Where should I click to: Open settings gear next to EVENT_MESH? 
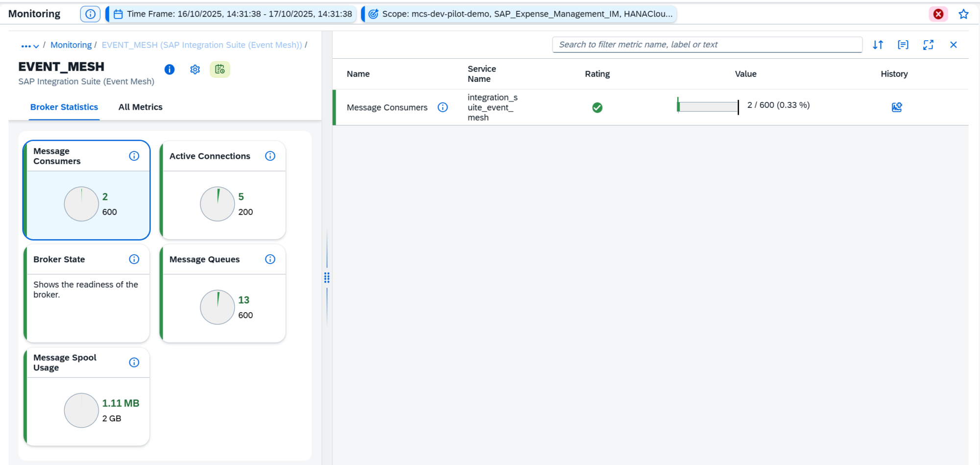[195, 70]
